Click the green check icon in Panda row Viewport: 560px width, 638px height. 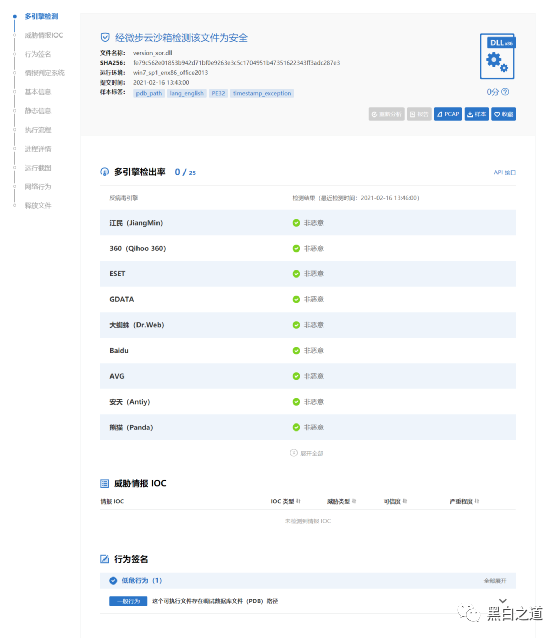296,427
